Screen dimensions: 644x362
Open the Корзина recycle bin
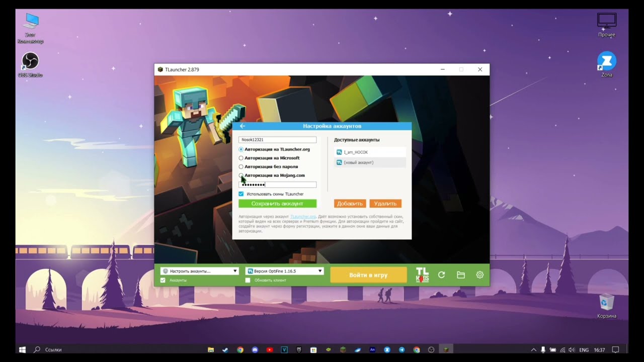[x=607, y=306]
